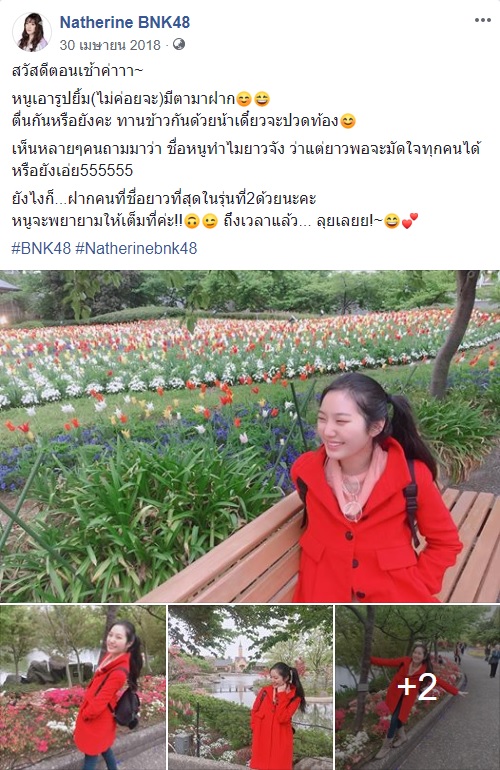The image size is (500, 770).
Task: Click the public globe privacy icon
Action: click(x=179, y=45)
